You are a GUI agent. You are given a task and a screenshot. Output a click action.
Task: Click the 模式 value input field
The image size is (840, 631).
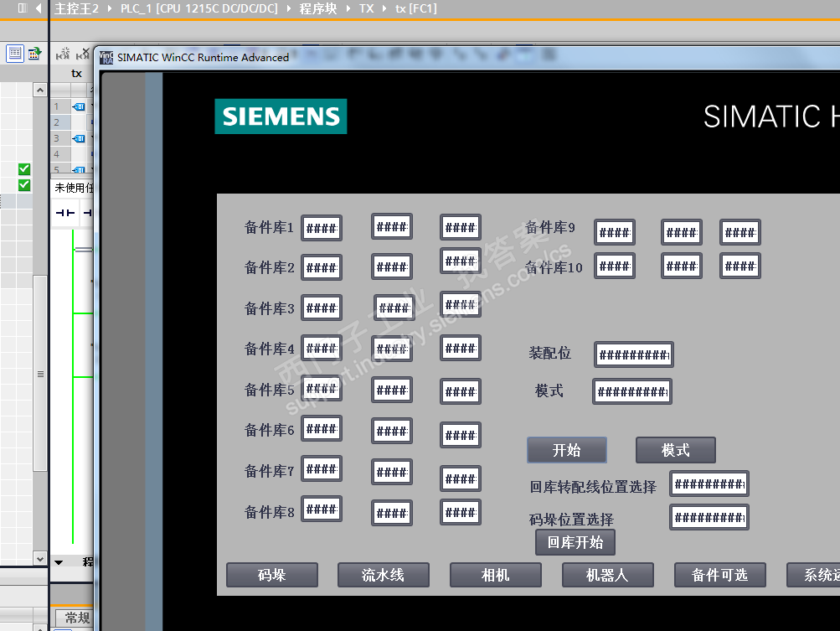pyautogui.click(x=632, y=391)
